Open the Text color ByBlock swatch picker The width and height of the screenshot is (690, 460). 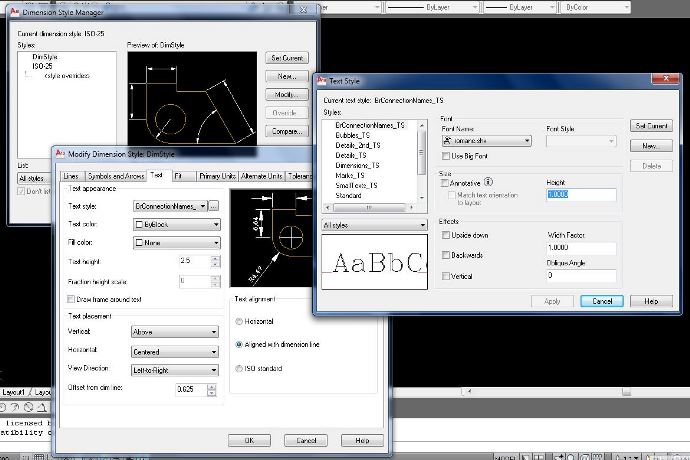coord(175,225)
